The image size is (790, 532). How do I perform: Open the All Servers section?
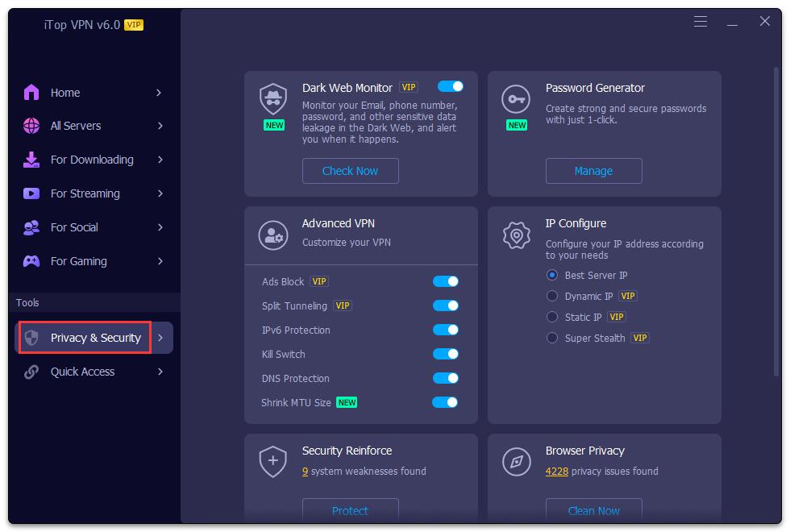94,126
